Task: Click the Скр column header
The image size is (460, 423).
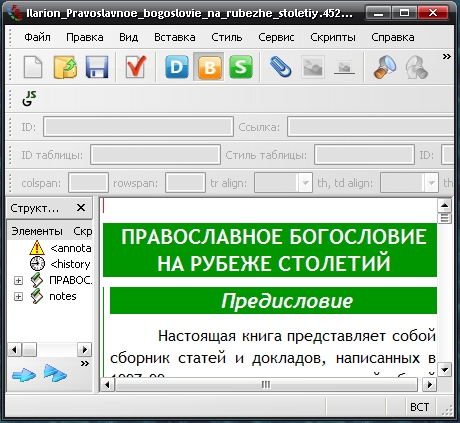Action: tap(82, 231)
